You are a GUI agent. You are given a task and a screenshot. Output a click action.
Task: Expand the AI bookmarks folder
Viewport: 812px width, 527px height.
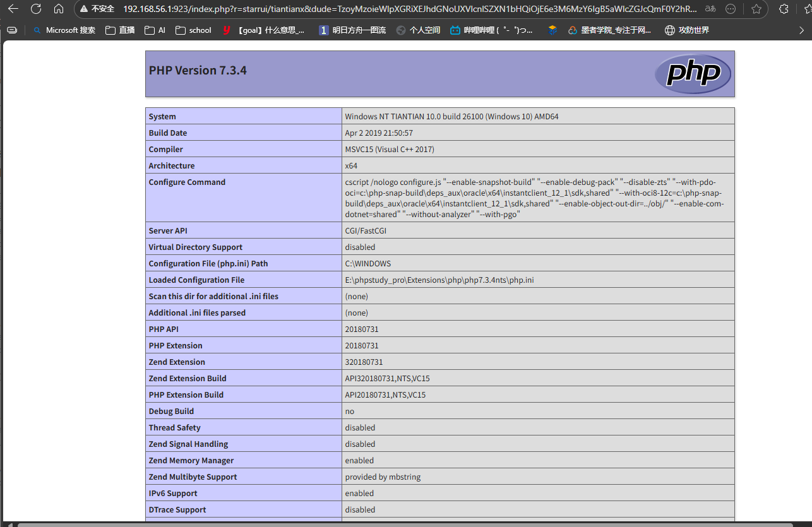[155, 30]
